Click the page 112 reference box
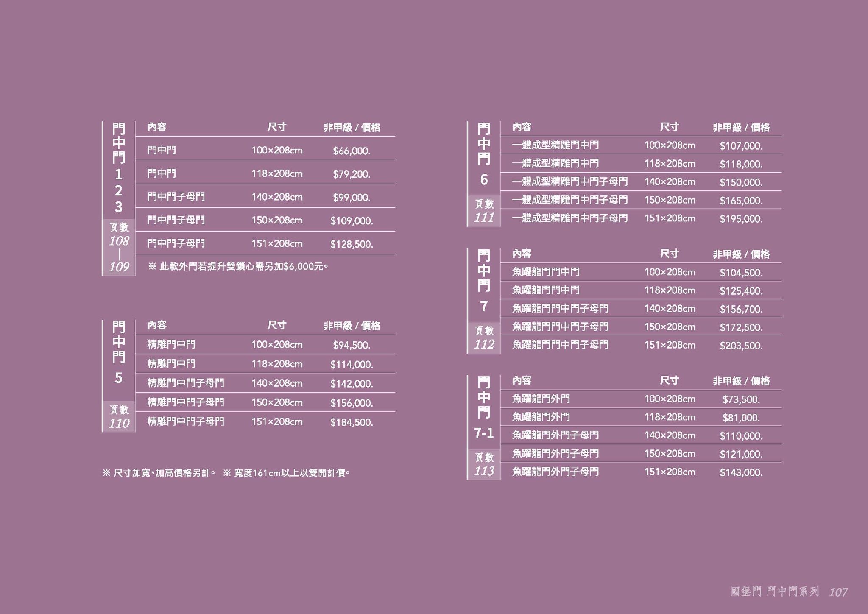The height and width of the screenshot is (614, 868). coord(484,338)
